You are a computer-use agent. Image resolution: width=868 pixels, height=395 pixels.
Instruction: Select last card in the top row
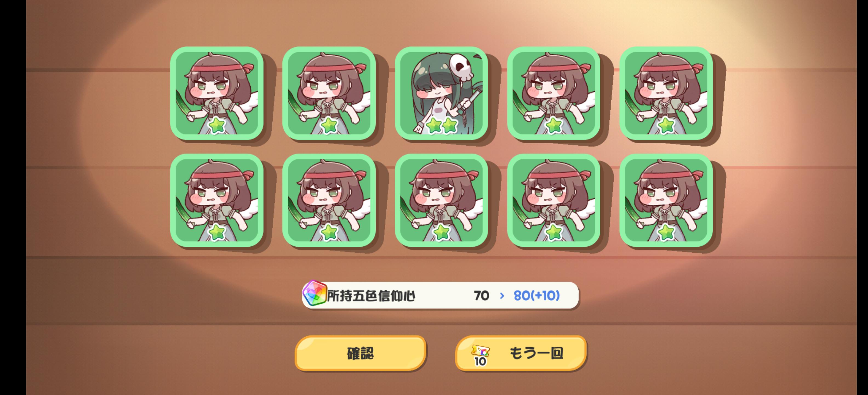(x=666, y=94)
